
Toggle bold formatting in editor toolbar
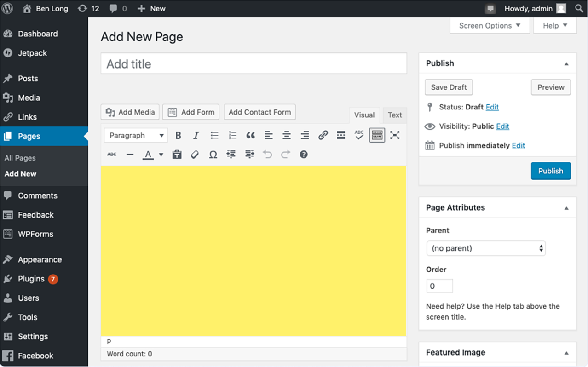(x=178, y=135)
